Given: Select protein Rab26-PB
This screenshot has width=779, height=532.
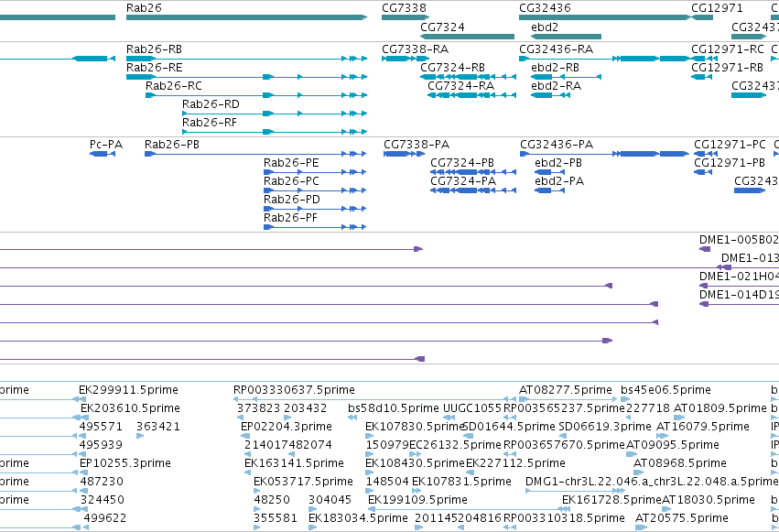Looking at the screenshot, I should tap(255, 154).
